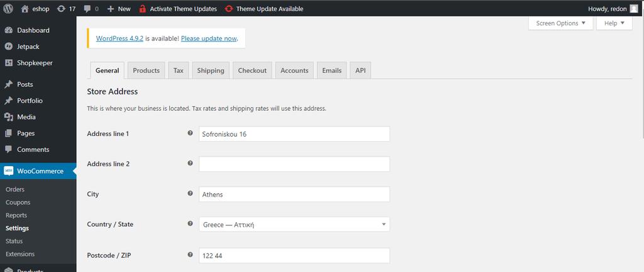This screenshot has width=644, height=272.
Task: Click the red lock Activate Theme Updates icon
Action: pyautogui.click(x=143, y=9)
